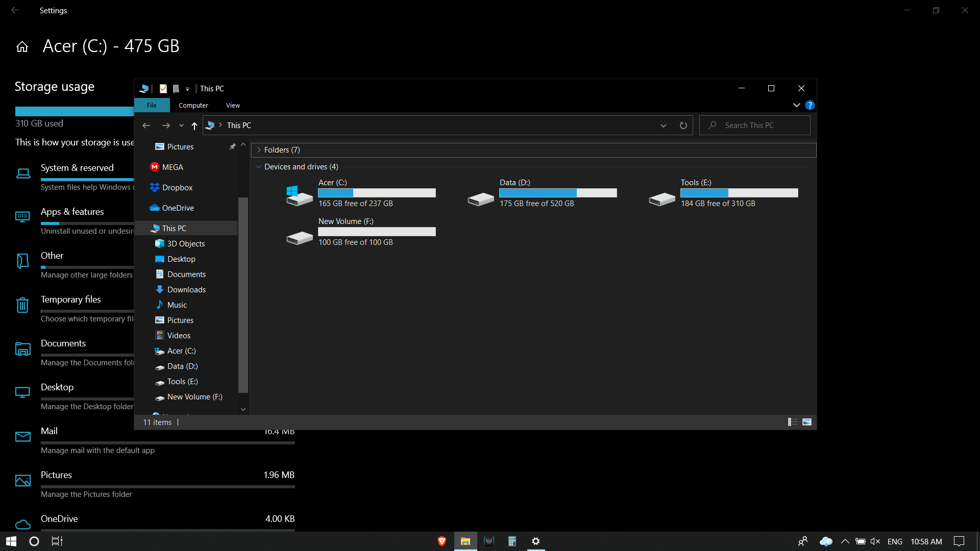Click the Data (D:) capacity bar
This screenshot has height=551, width=980.
pyautogui.click(x=558, y=193)
